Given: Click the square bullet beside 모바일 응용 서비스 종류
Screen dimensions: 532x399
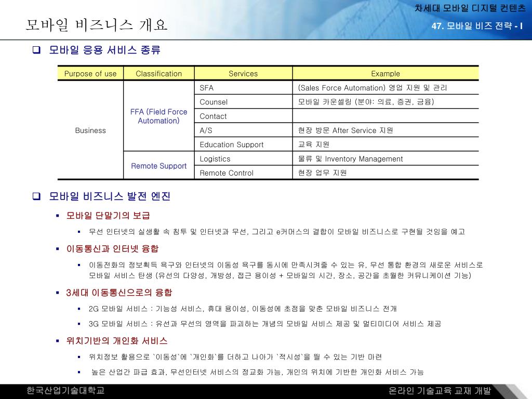Looking at the screenshot, I should (36, 50).
